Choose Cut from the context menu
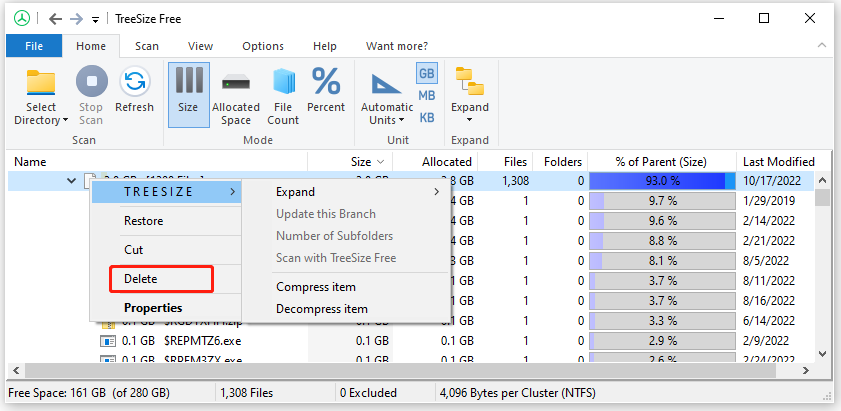Viewport: 841px width, 411px height. 134,249
